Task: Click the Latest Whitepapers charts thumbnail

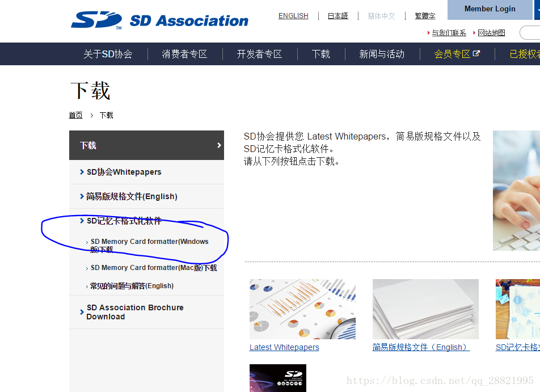Action: tap(302, 309)
